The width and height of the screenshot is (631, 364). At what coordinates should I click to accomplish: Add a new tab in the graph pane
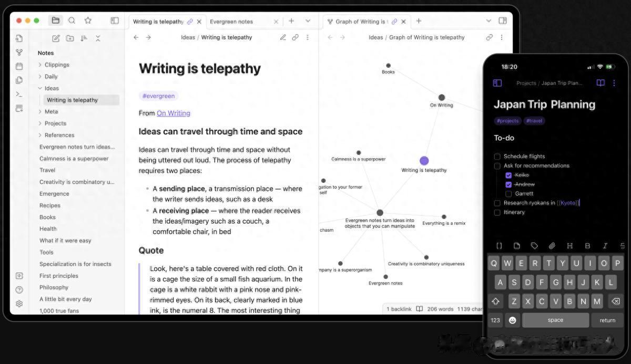point(419,21)
